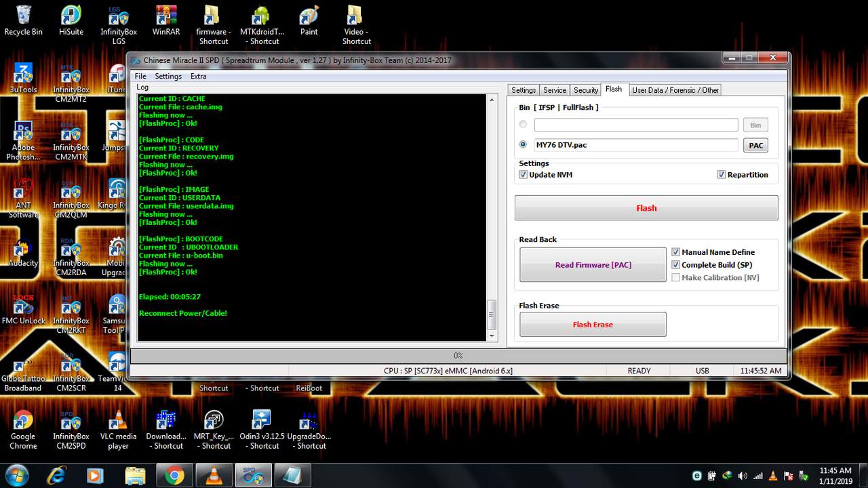The image size is (868, 488).
Task: Open the InfinityBox CM2MT2 desktop icon
Action: pyautogui.click(x=71, y=83)
